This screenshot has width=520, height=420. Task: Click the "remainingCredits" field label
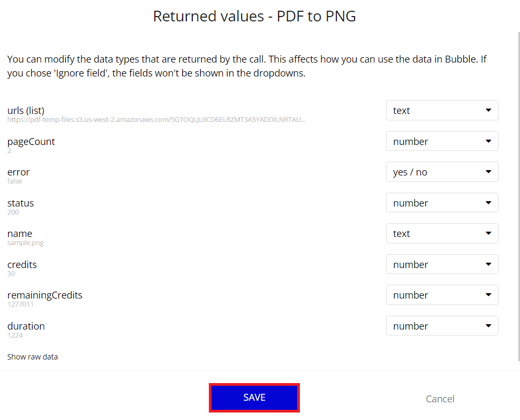point(44,295)
